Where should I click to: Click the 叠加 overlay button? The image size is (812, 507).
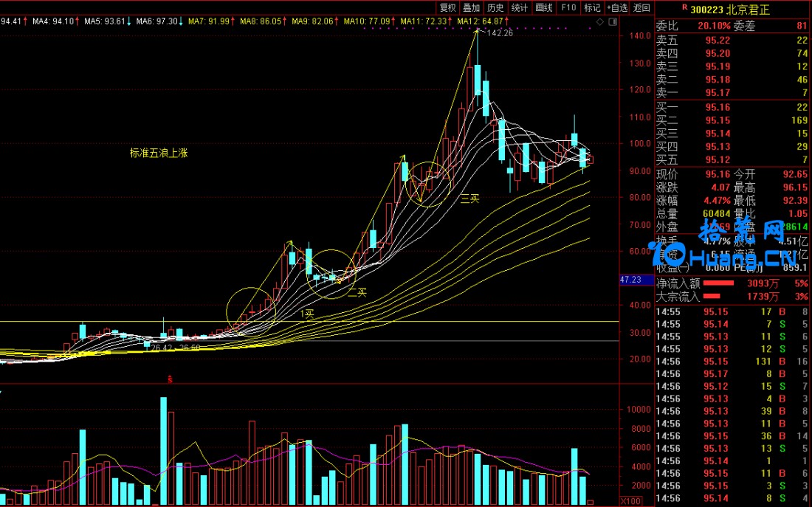(471, 8)
